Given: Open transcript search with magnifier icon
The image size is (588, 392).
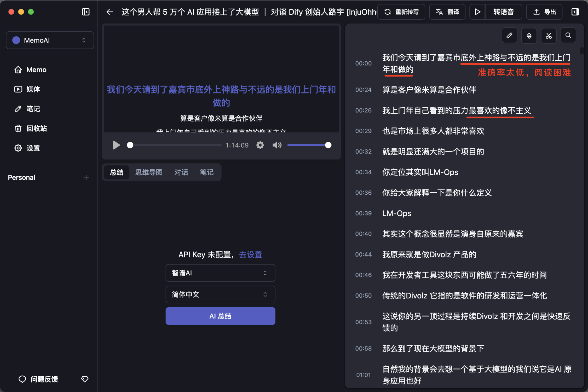Looking at the screenshot, I should [x=568, y=36].
